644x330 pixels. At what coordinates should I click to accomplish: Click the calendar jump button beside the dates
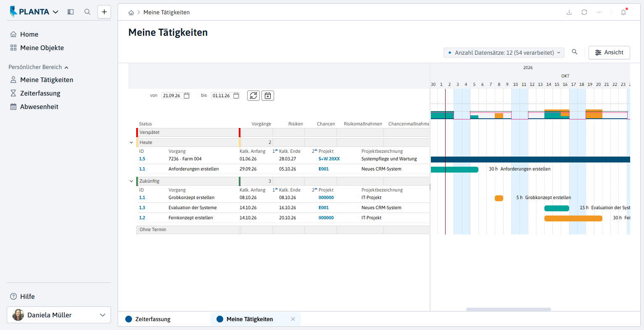[268, 96]
